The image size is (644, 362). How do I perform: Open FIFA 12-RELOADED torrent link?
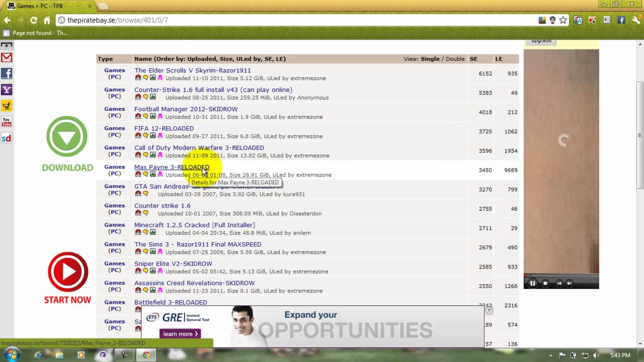tap(164, 128)
